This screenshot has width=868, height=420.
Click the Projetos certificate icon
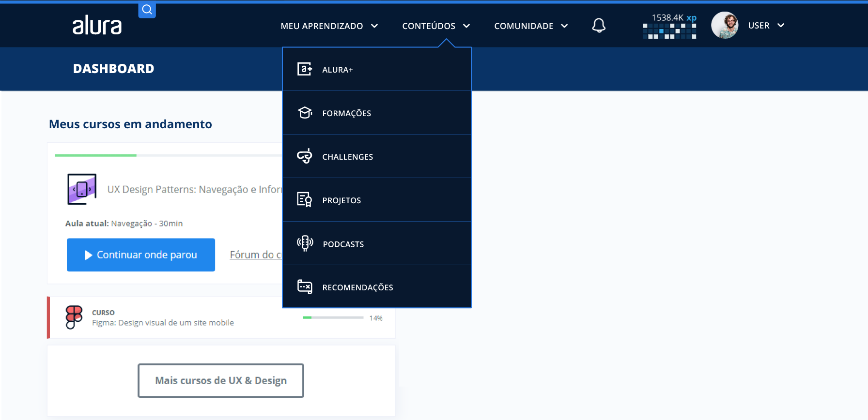[x=305, y=199]
